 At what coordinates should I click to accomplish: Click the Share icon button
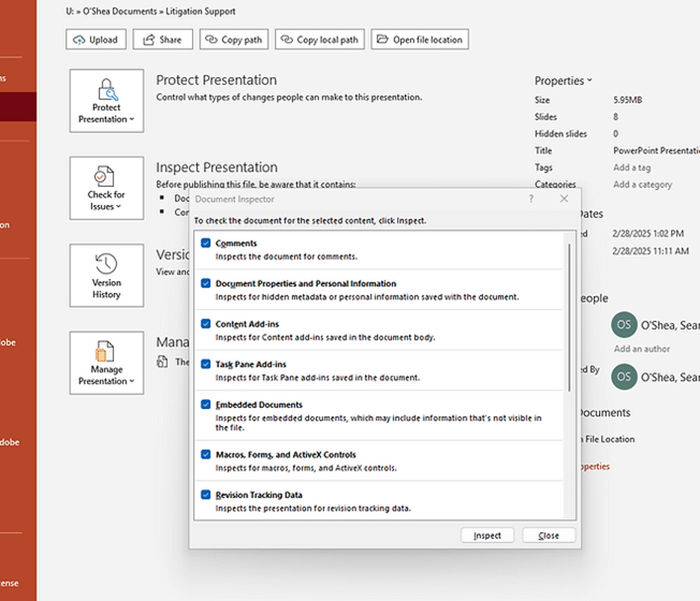pos(150,40)
